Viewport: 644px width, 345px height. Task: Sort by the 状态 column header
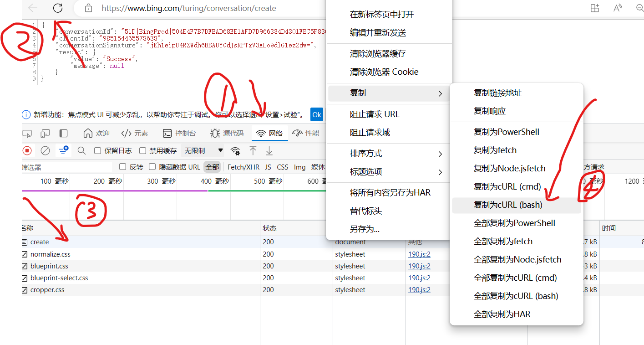pos(296,228)
